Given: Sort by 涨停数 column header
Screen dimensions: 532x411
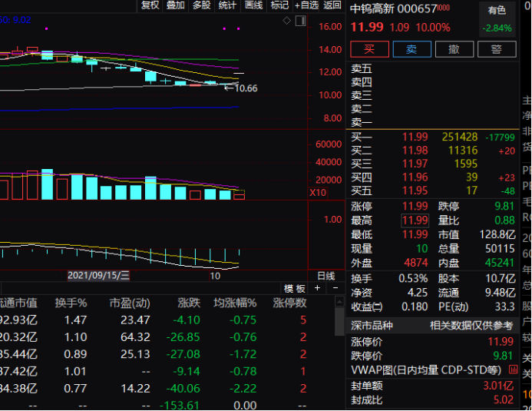Looking at the screenshot, I should (289, 303).
